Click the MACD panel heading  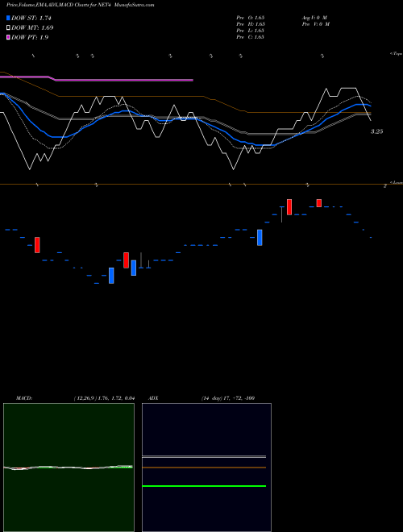tap(24, 398)
